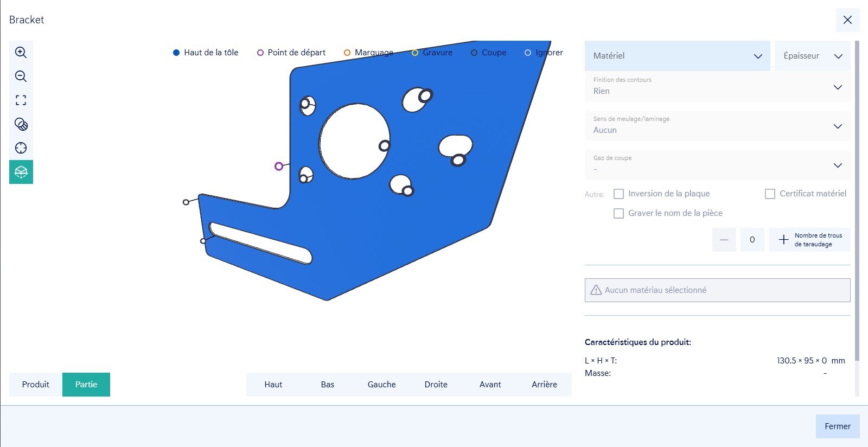868x447 pixels.
Task: Click the overlapping circles icon in toolbar
Action: [21, 124]
